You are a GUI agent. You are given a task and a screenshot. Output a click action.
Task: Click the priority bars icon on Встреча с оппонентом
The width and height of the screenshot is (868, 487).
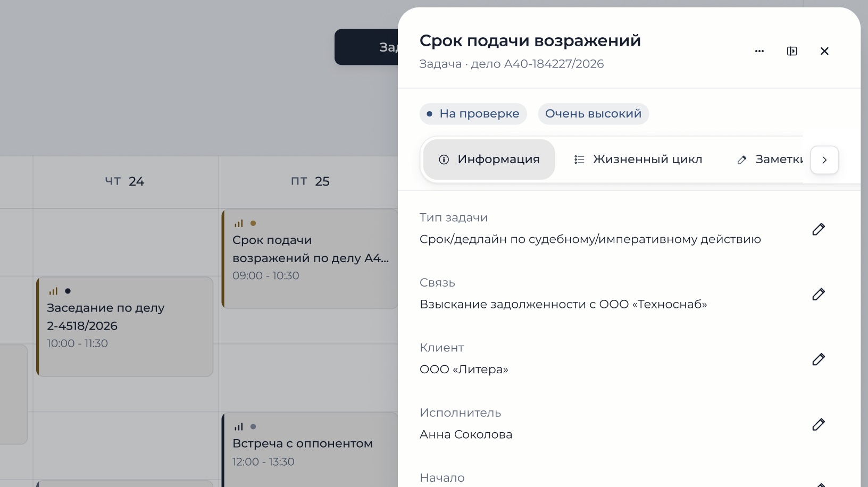(x=239, y=426)
